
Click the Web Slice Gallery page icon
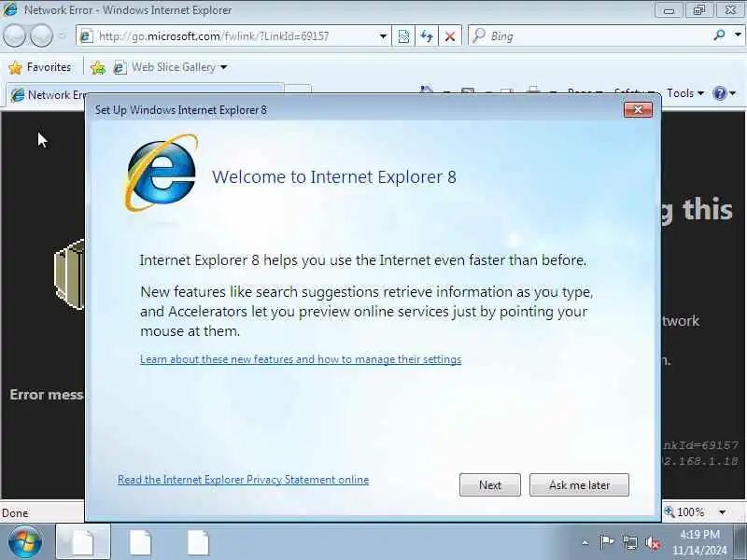click(120, 67)
